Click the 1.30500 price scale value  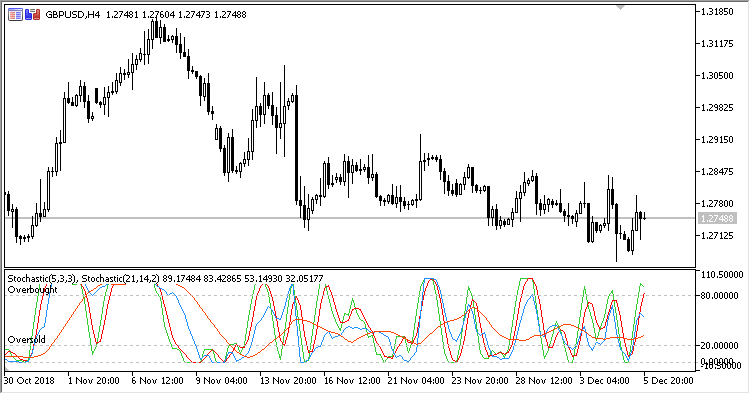tap(717, 76)
